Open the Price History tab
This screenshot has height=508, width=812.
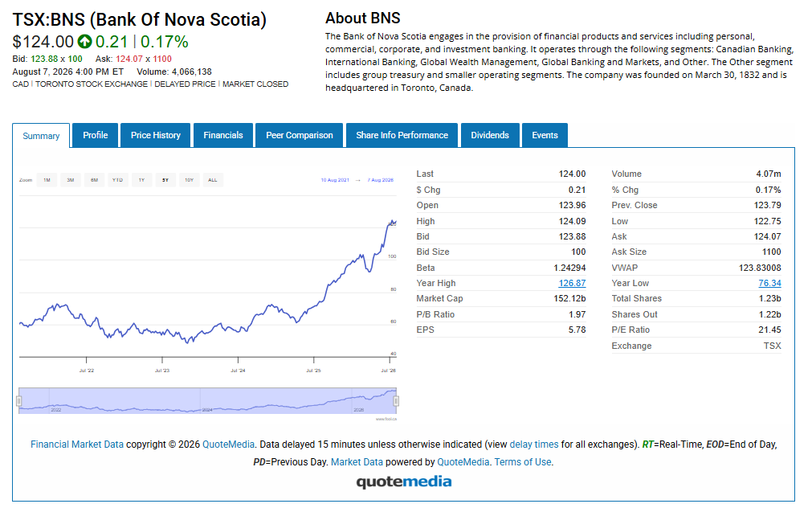pos(155,135)
